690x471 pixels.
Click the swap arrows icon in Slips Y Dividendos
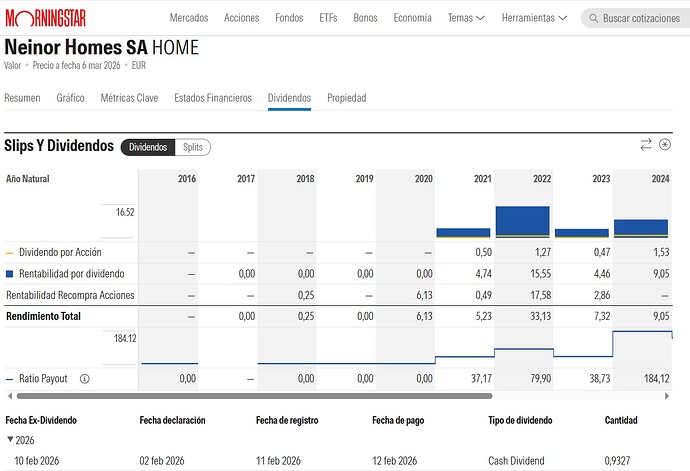point(646,144)
